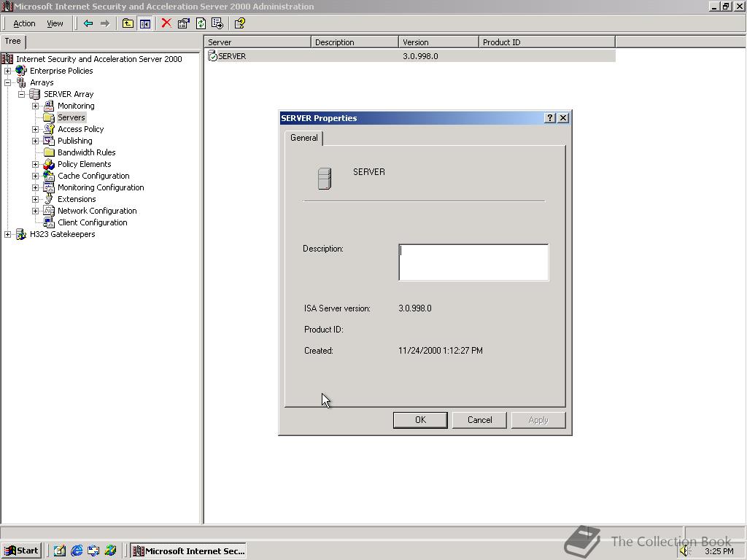Click the Arrays tree icon
This screenshot has height=560, width=747.
pyautogui.click(x=21, y=82)
